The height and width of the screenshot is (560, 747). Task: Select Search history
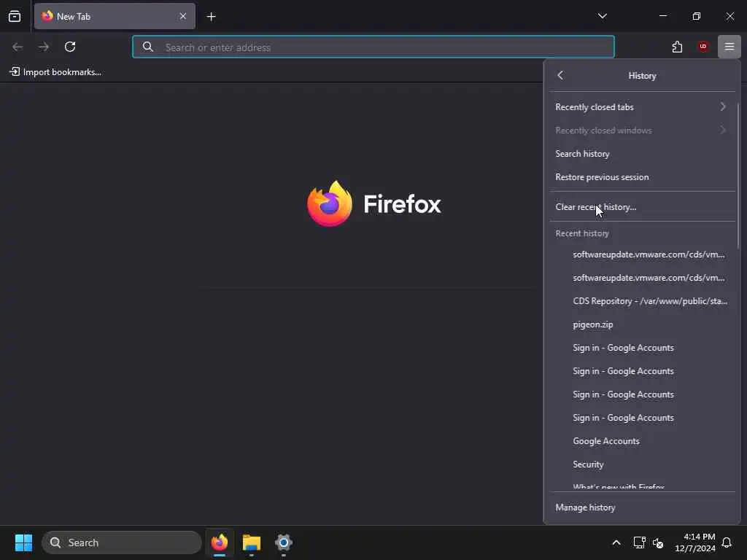pyautogui.click(x=641, y=153)
